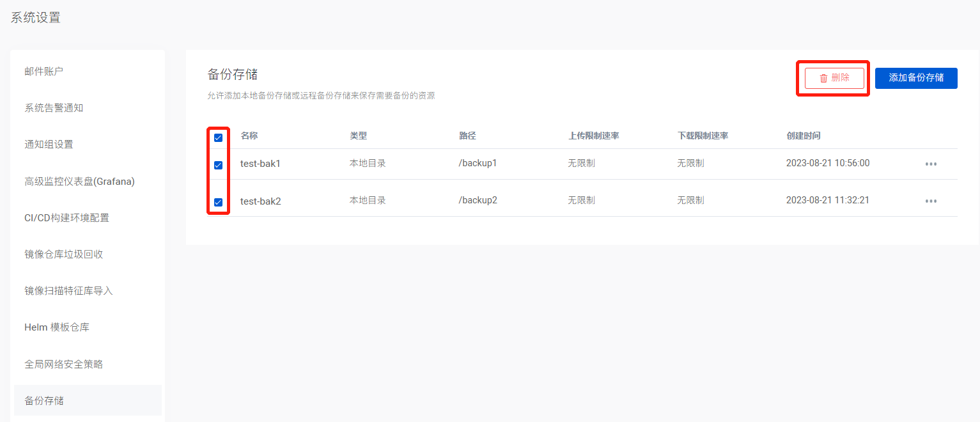Screen dimensions: 980x422
Task: Uncheck the test-bak2 row checkbox
Action: tap(218, 202)
